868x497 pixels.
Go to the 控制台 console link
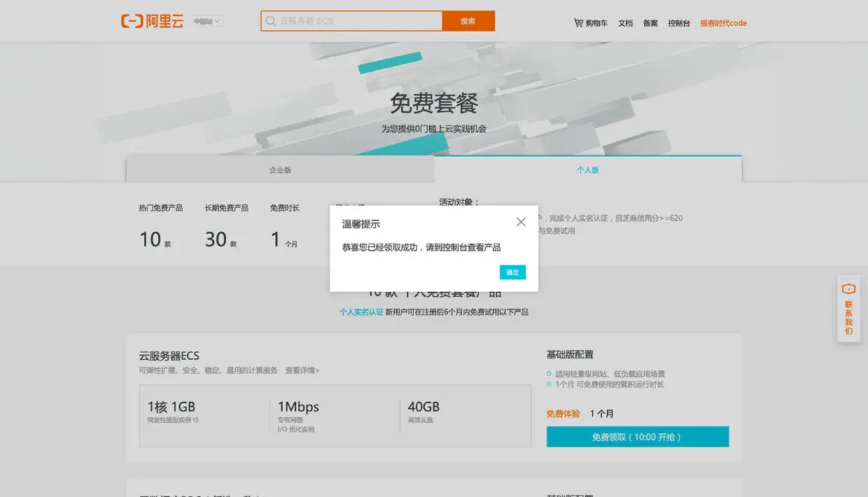(679, 23)
